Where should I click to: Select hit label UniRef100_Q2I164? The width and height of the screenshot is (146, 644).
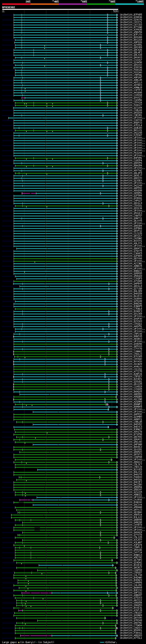(131, 108)
